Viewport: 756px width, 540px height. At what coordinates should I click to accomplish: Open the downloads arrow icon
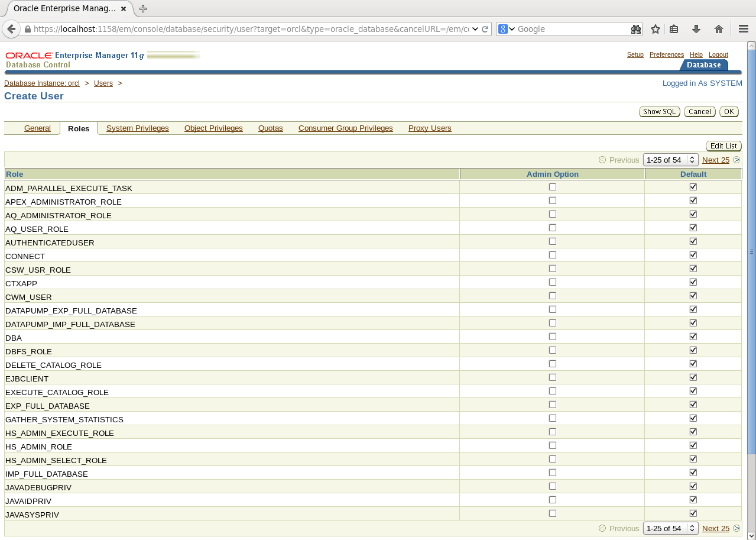pyautogui.click(x=696, y=29)
